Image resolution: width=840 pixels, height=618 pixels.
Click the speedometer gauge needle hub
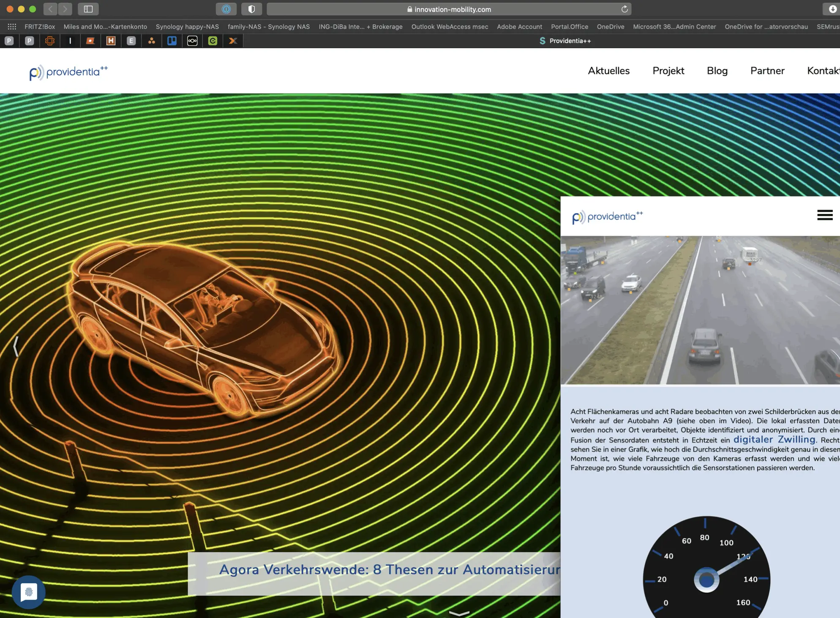point(706,580)
